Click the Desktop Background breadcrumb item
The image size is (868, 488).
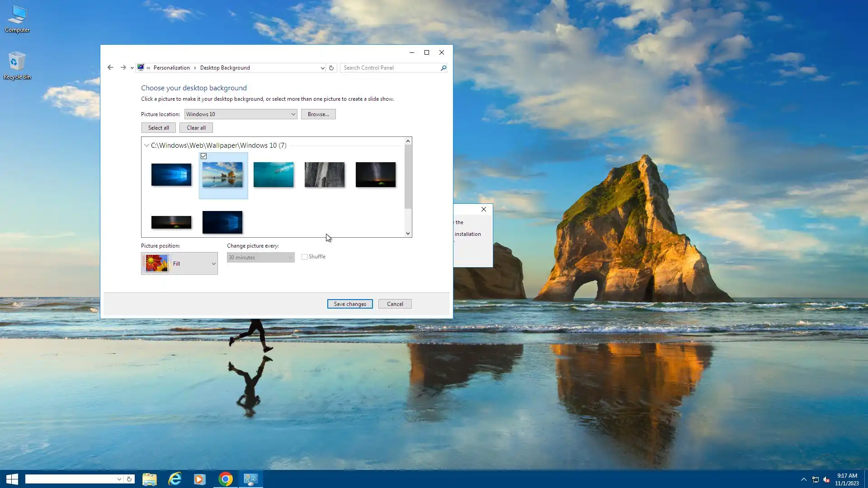point(225,68)
